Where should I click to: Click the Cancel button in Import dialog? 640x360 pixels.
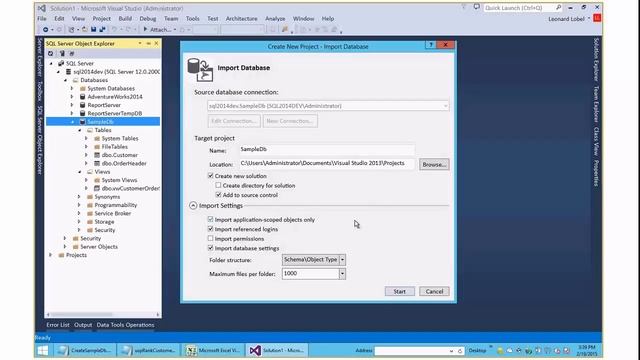pyautogui.click(x=434, y=291)
